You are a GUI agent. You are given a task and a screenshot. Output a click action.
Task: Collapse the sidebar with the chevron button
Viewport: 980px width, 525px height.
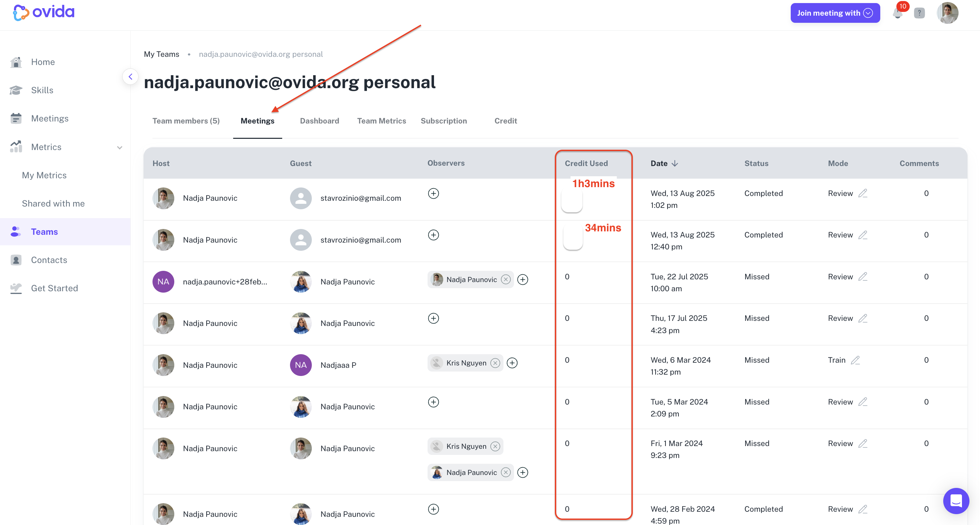[130, 77]
